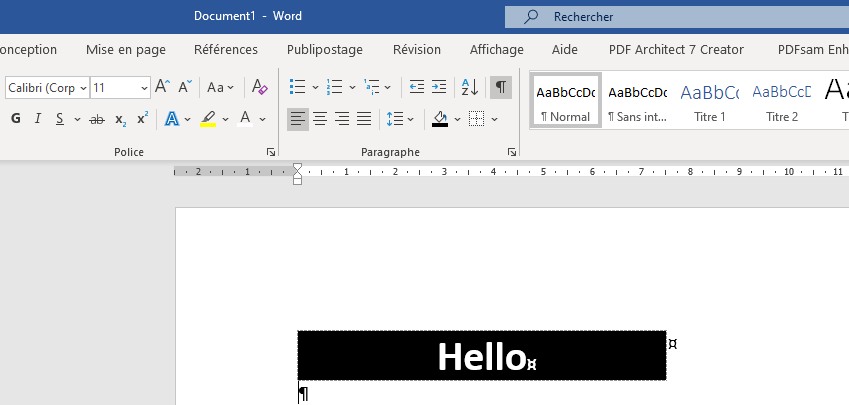Click the Decrease font size icon
Viewport: 849px width, 405px height.
pos(185,87)
